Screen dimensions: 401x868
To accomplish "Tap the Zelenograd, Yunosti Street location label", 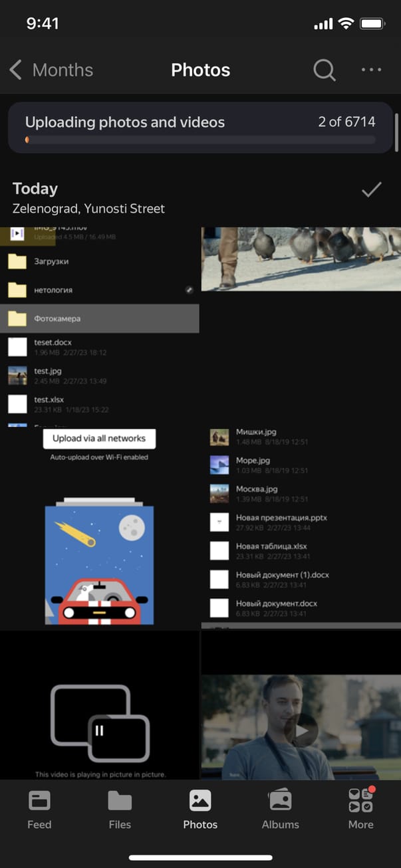I will (88, 209).
